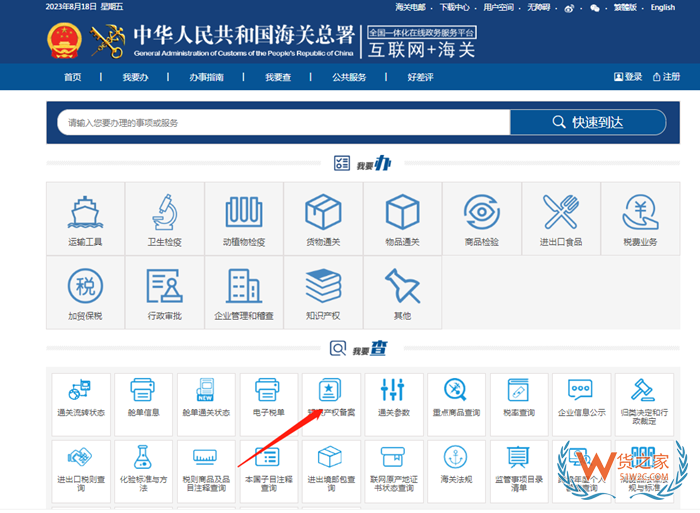Open the Weibo icon in top bar
Screen dimensions: 700x513
569,8
